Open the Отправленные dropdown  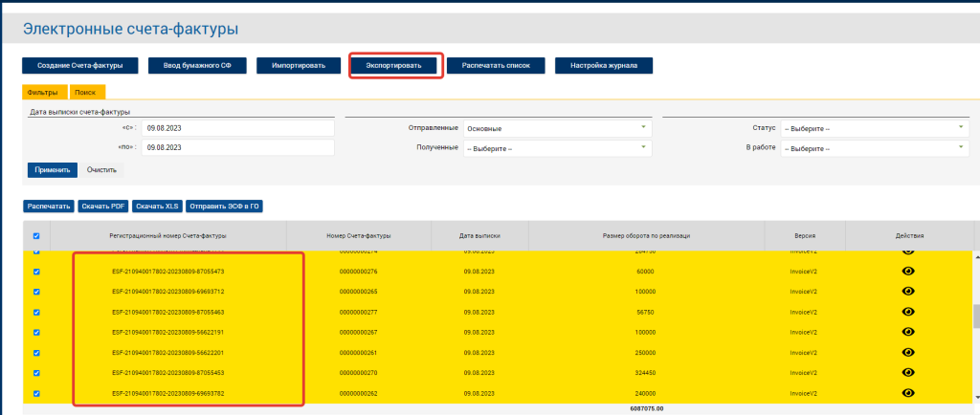556,128
